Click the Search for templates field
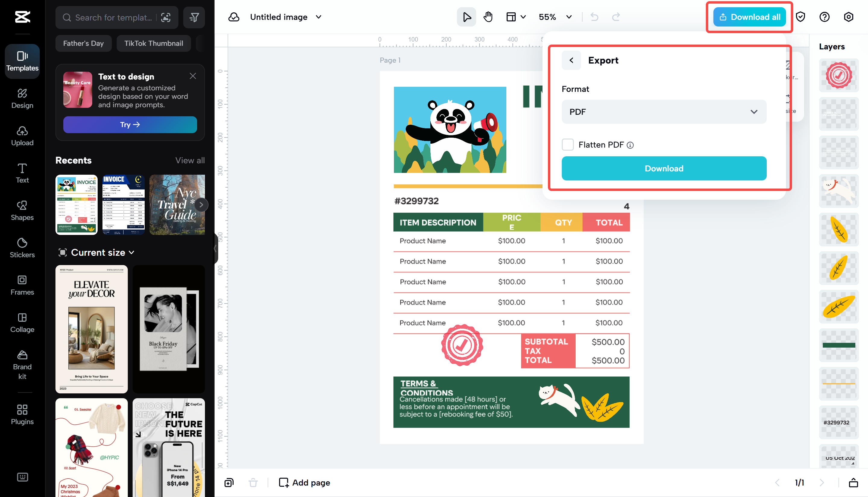 point(113,17)
